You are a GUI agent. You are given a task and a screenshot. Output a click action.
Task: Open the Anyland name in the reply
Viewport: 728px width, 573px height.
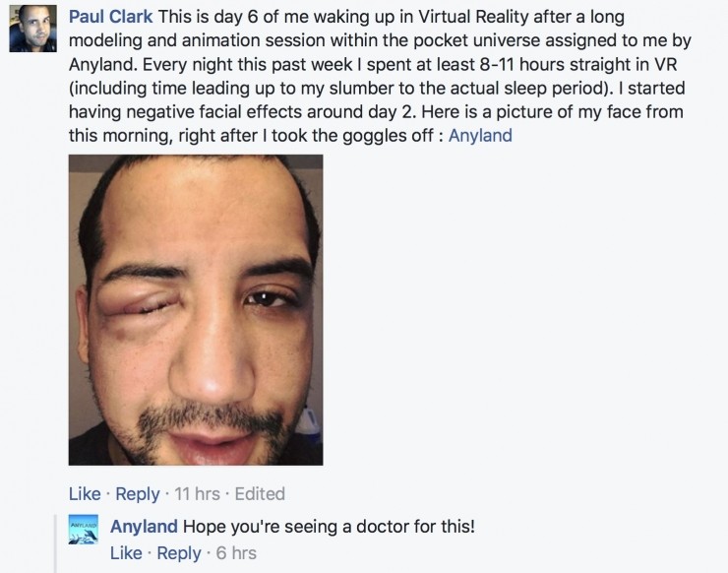[x=144, y=527]
